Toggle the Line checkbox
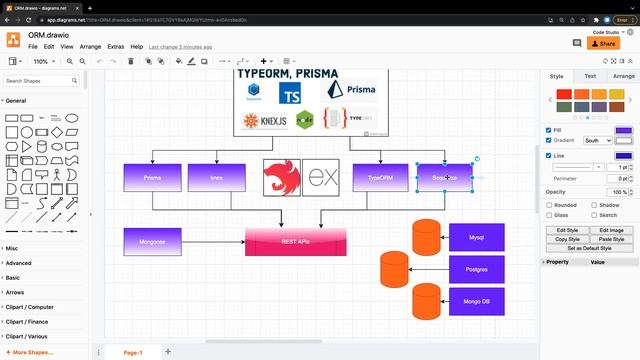The height and width of the screenshot is (360, 640). 549,156
